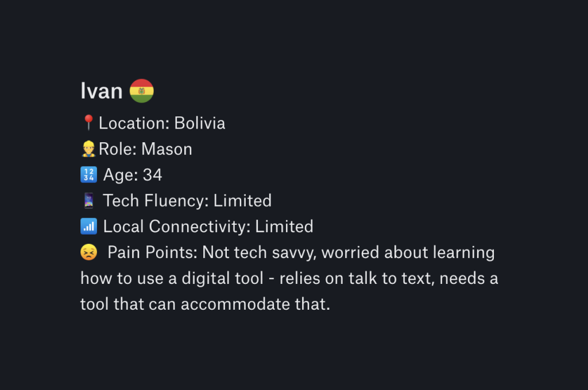Click the word Bolivia in Location
This screenshot has height=390, width=588.
click(x=199, y=123)
